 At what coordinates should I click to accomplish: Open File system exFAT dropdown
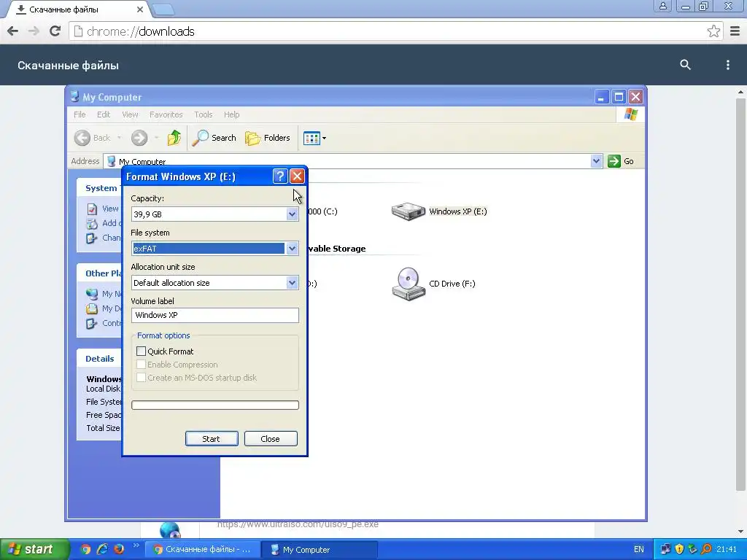click(x=292, y=249)
